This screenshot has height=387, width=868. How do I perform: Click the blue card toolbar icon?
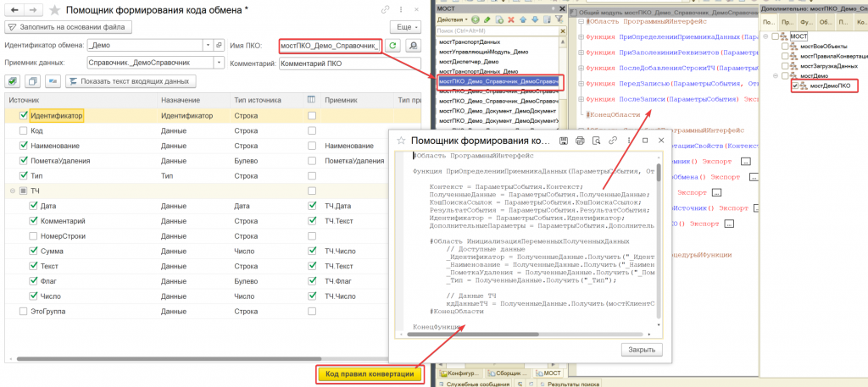pos(53,81)
